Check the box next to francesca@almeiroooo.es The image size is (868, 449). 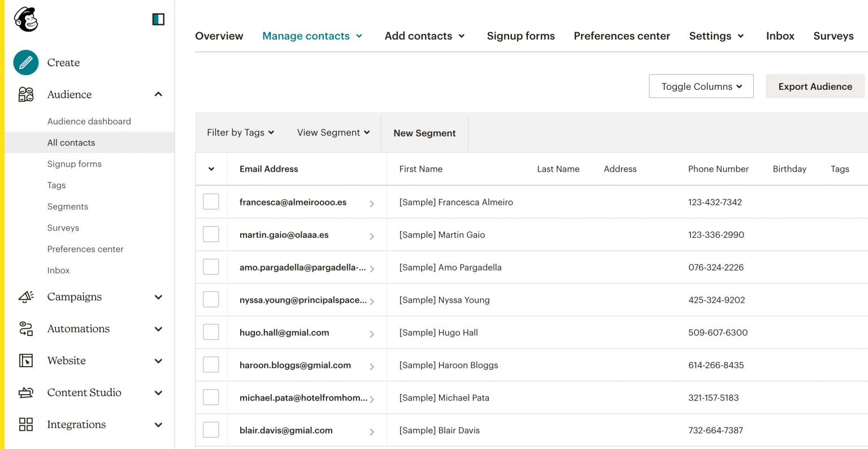(x=211, y=201)
